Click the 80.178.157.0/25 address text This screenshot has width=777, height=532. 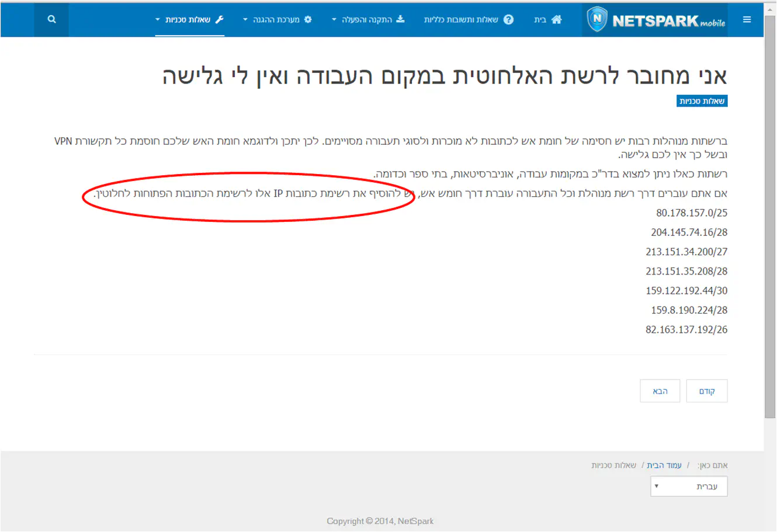692,213
